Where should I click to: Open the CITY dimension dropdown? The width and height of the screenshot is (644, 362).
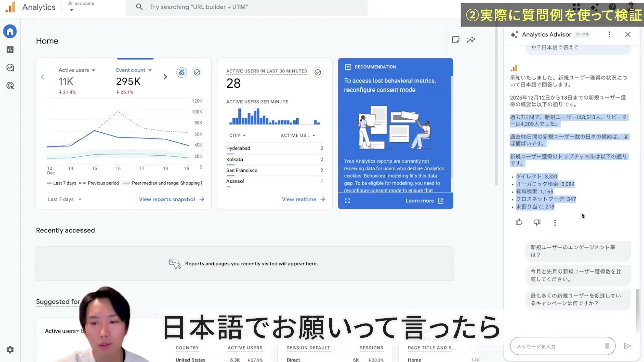coord(237,135)
